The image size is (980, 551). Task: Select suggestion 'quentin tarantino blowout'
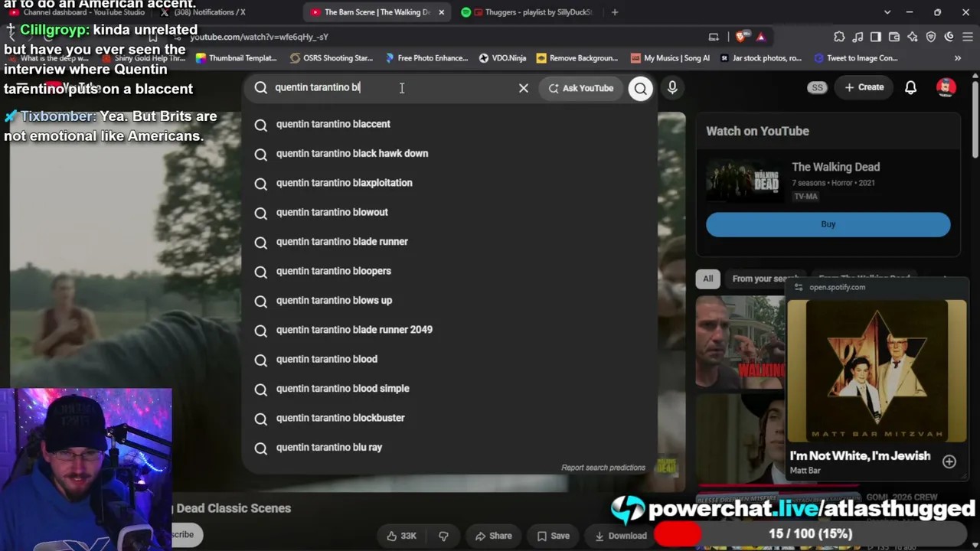pyautogui.click(x=449, y=212)
